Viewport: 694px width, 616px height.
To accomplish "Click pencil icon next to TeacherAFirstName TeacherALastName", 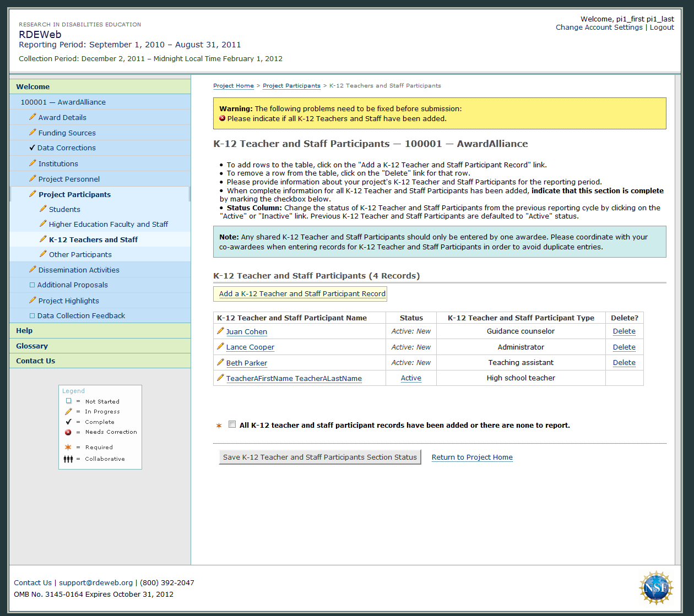I will coord(220,378).
